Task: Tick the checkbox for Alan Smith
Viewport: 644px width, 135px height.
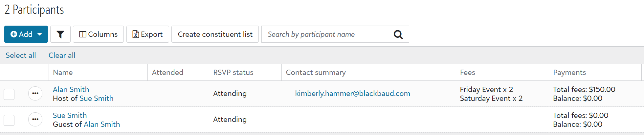Action: click(9, 94)
